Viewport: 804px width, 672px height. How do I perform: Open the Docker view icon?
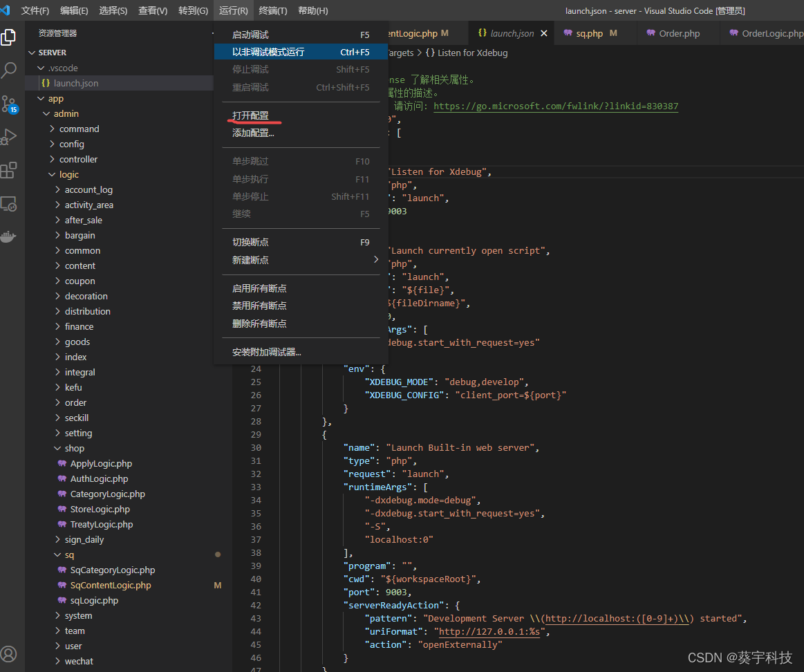(9, 236)
